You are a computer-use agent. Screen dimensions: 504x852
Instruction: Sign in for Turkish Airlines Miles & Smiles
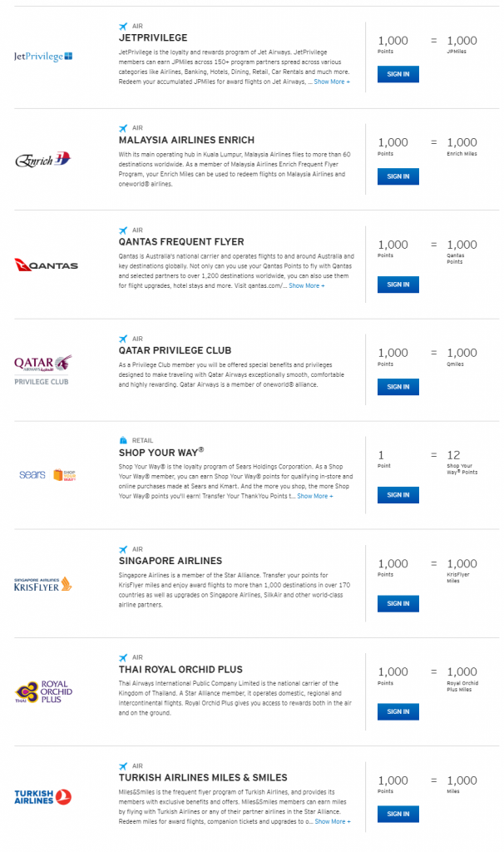398,814
